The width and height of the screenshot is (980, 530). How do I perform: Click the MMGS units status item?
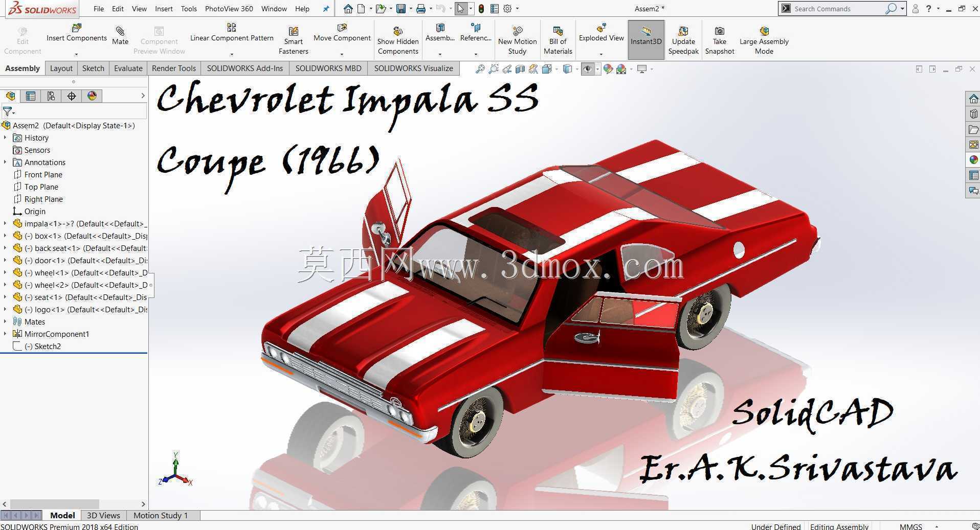click(910, 526)
